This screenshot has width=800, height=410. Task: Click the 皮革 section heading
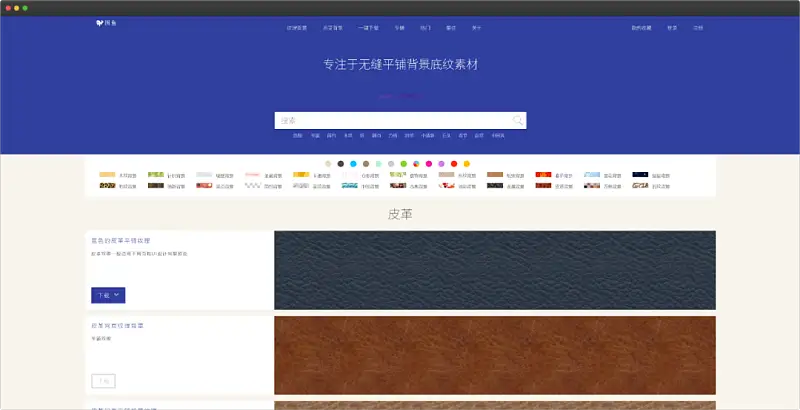tap(400, 214)
